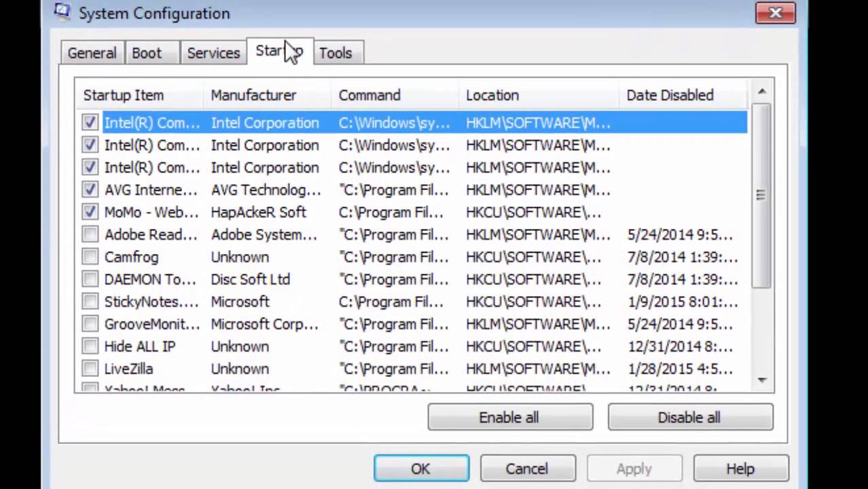Click the Microsoft manufacturer cell in StickyNotes row
Screen dimensions: 868x489
pos(240,302)
